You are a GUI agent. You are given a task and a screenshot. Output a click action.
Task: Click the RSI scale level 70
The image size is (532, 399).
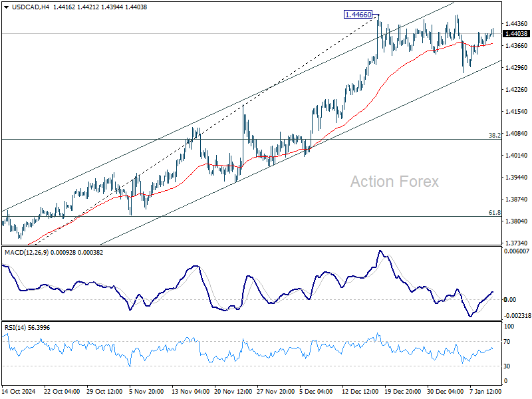[507, 342]
